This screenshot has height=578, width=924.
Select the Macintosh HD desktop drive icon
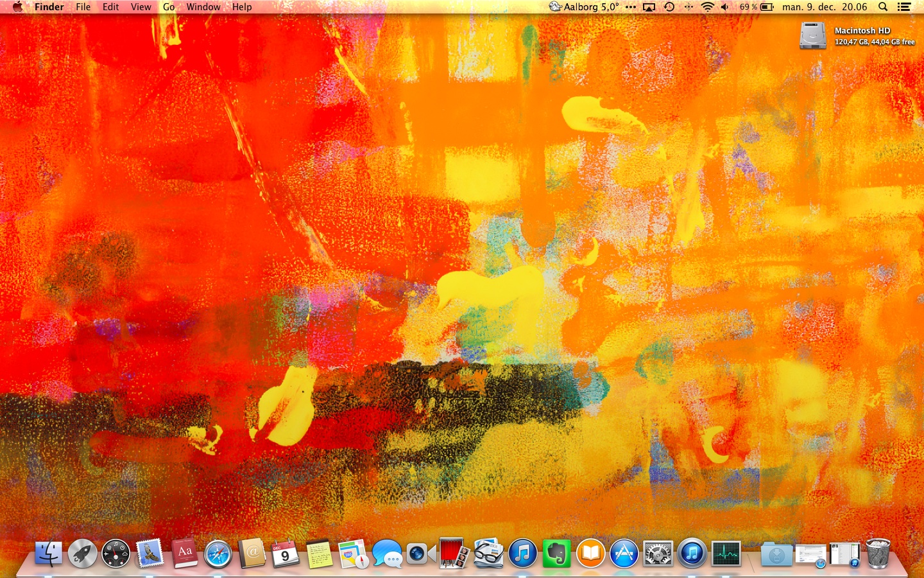click(x=813, y=35)
